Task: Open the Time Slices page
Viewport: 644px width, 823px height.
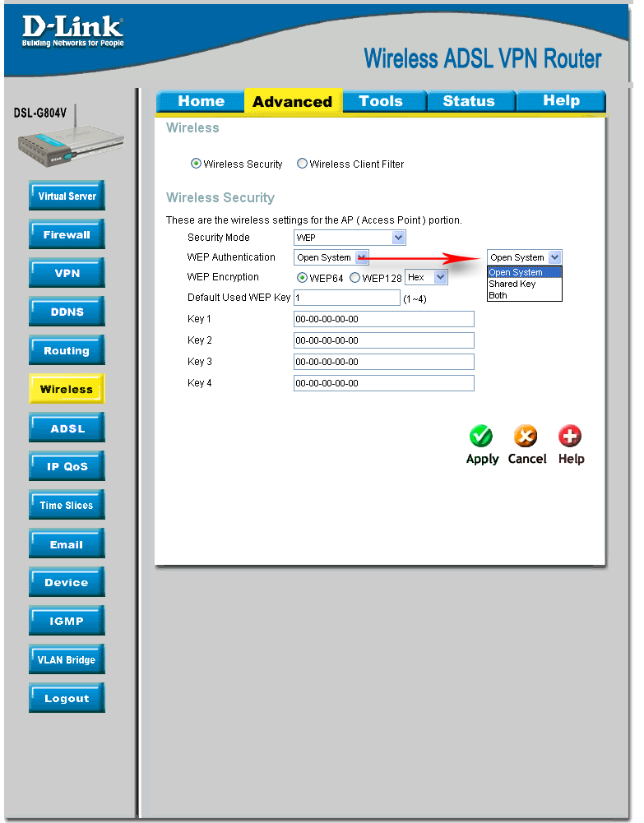Action: coord(67,504)
